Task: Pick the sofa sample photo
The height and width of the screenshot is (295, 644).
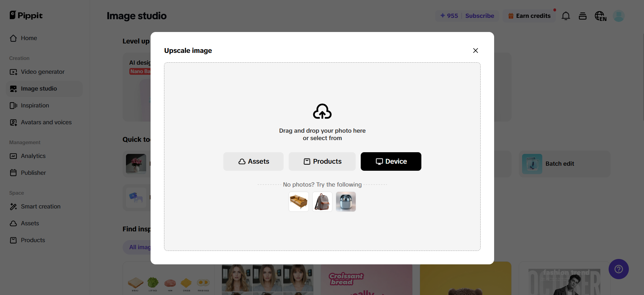Action: click(299, 202)
